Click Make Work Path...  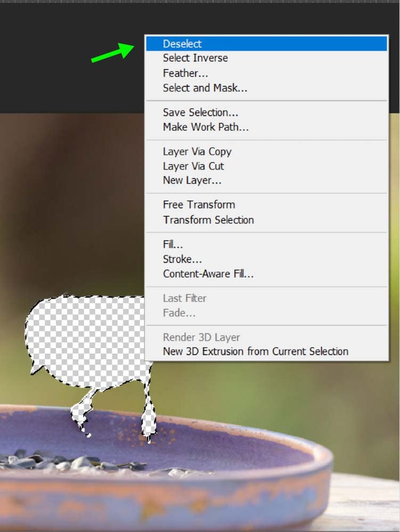(266, 127)
